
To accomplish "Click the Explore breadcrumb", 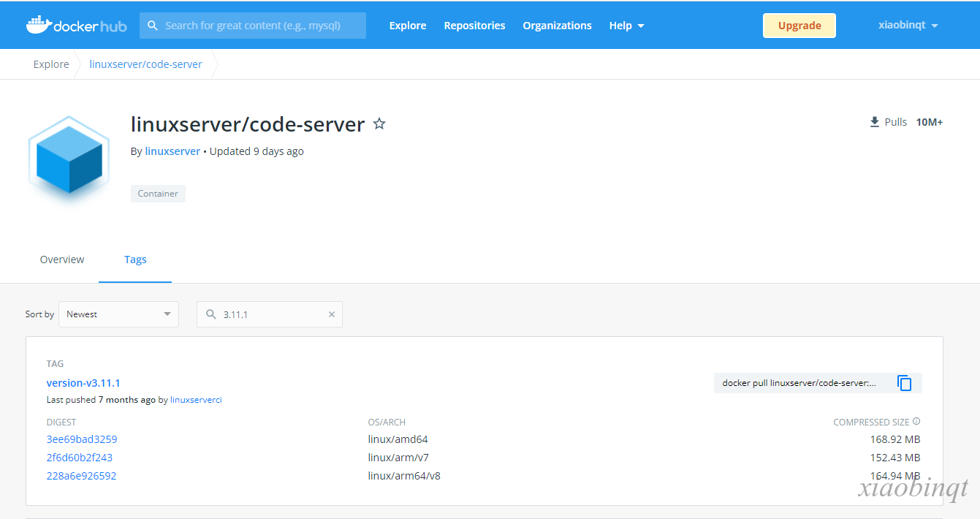I will (x=51, y=64).
